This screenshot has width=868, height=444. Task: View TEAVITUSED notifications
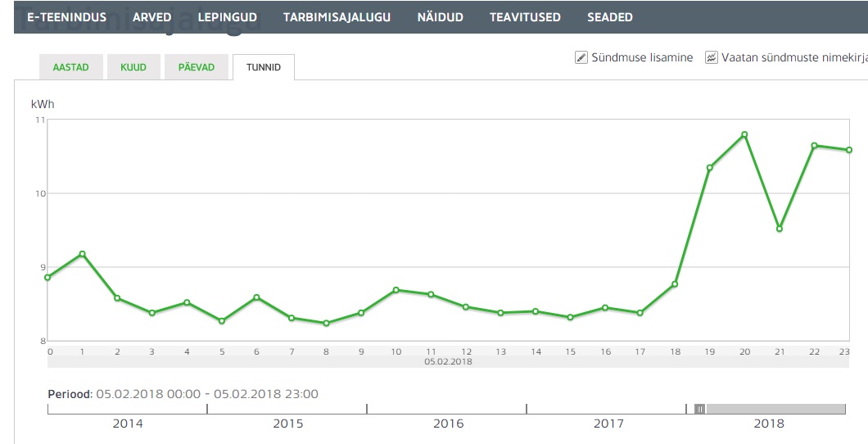[x=525, y=17]
